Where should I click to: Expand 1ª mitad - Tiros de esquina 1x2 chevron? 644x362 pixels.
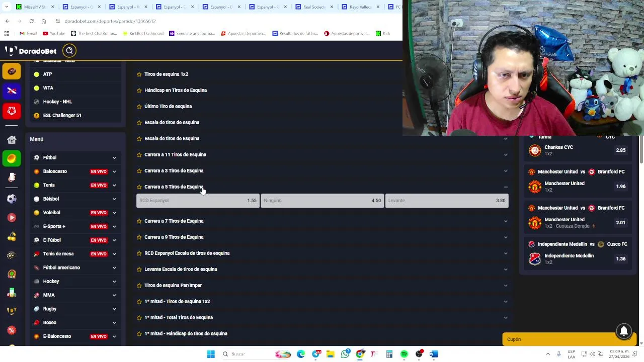506,302
